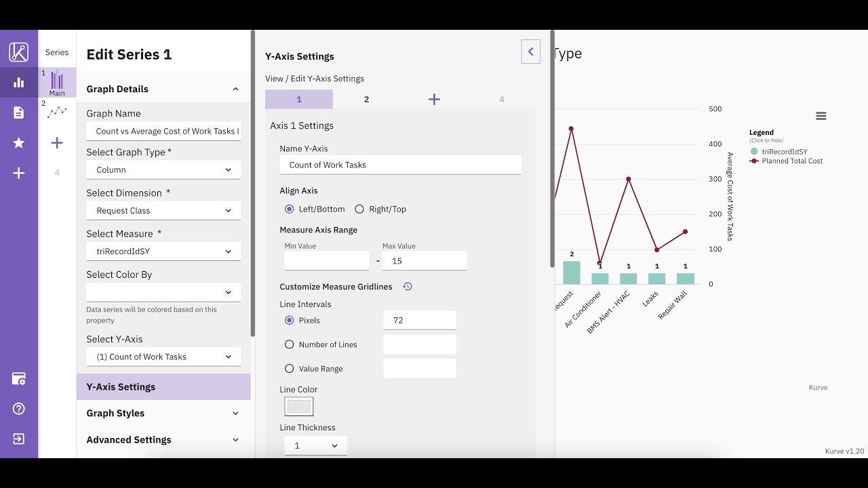
Task: Switch to Y-axis tab 2
Action: coord(367,99)
